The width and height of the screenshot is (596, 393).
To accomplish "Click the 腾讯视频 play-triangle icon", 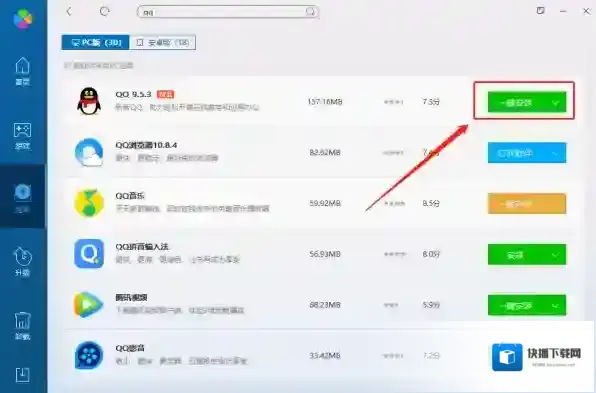I will click(89, 304).
